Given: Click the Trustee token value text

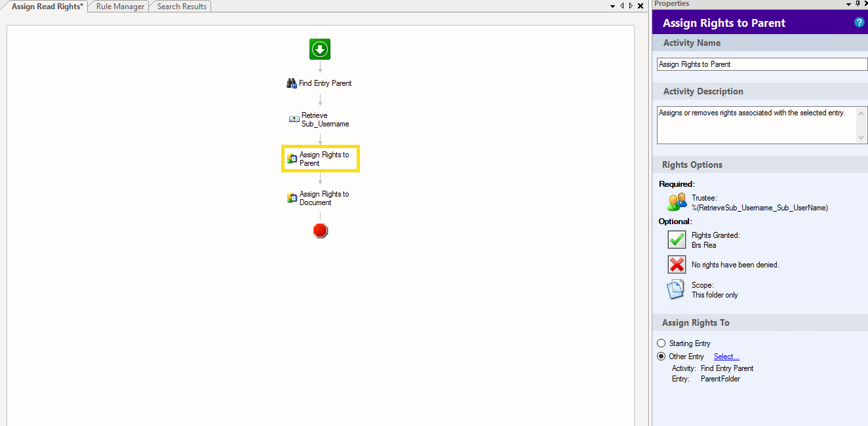Looking at the screenshot, I should coord(760,208).
